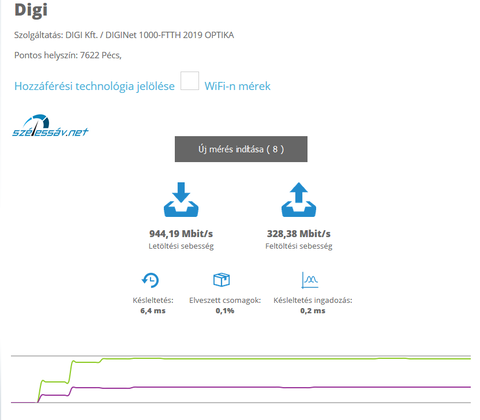Click the Feltöltési sebesség label
Image resolution: width=480 pixels, height=420 pixels.
pyautogui.click(x=299, y=246)
